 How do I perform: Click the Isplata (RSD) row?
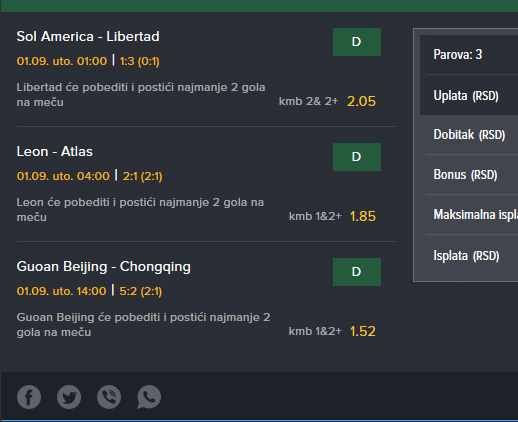(469, 256)
